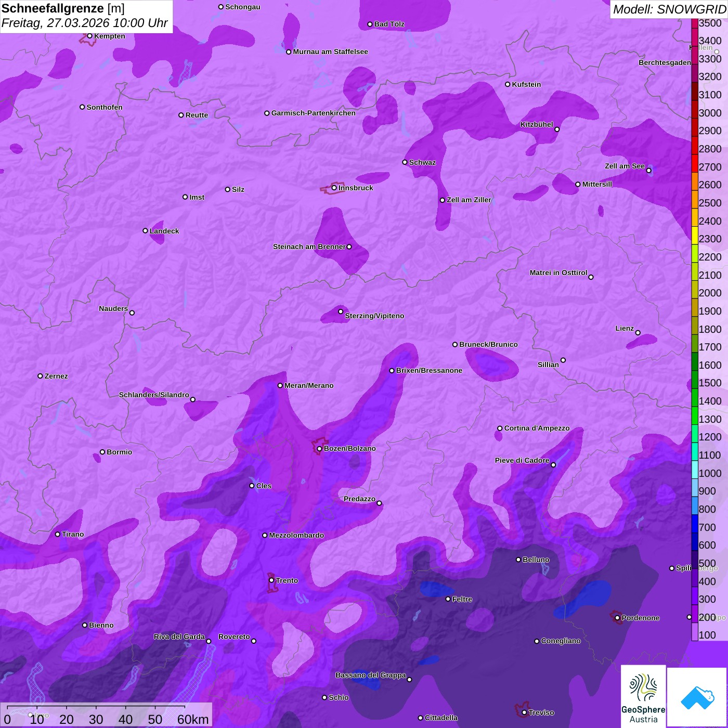
Task: Click the Modell: SNOWGRID label
Action: coord(669,9)
